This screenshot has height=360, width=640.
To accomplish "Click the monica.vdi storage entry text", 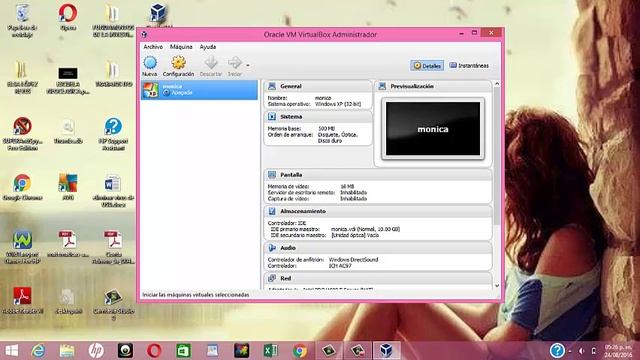I will 365,229.
